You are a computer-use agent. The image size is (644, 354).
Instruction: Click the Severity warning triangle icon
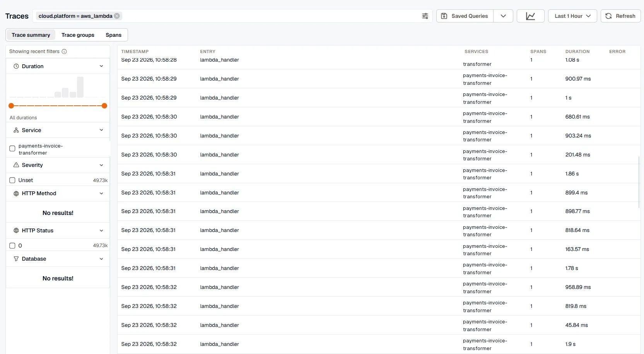(x=16, y=165)
